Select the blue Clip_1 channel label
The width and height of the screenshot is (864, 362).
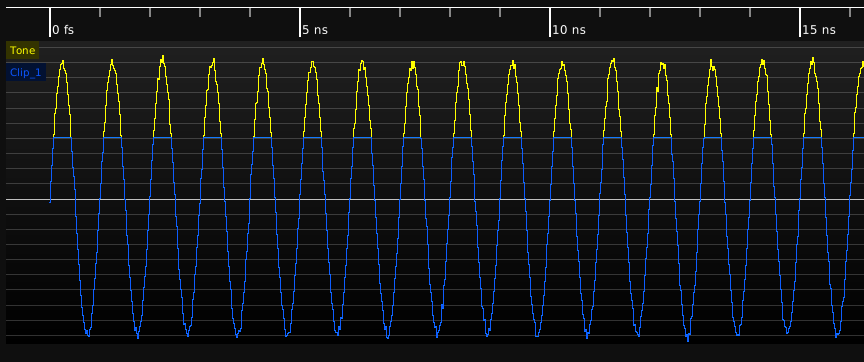[x=25, y=73]
